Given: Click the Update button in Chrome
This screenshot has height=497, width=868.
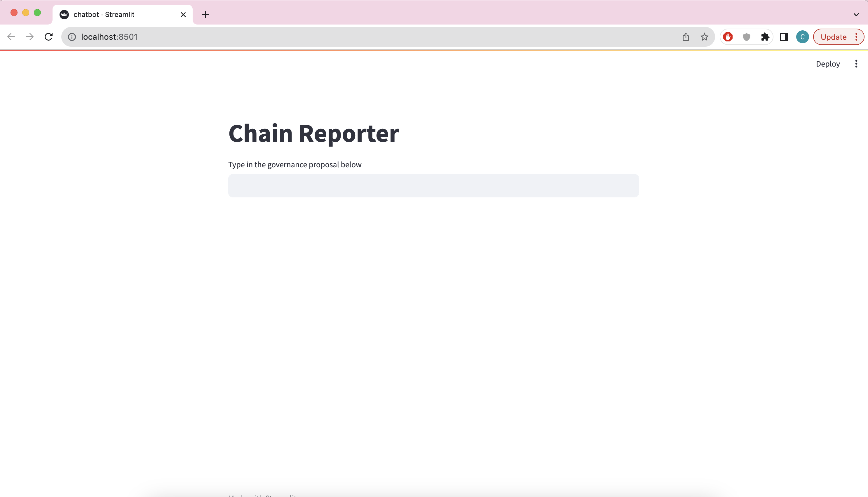Looking at the screenshot, I should pos(834,37).
